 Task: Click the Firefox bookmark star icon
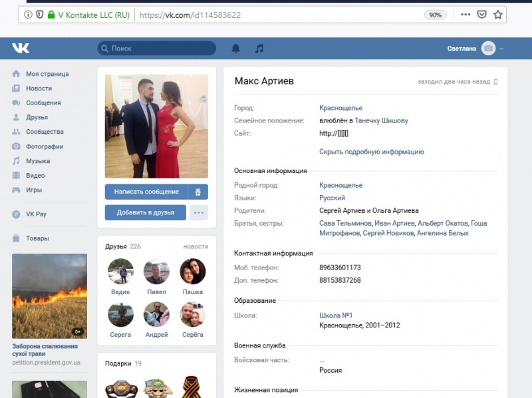pos(499,14)
